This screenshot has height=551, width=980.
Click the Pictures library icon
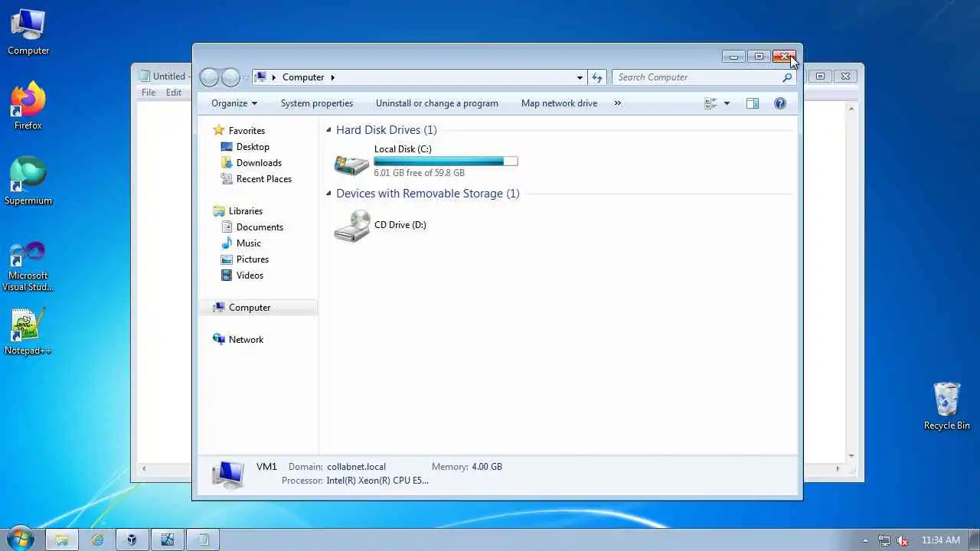(227, 259)
